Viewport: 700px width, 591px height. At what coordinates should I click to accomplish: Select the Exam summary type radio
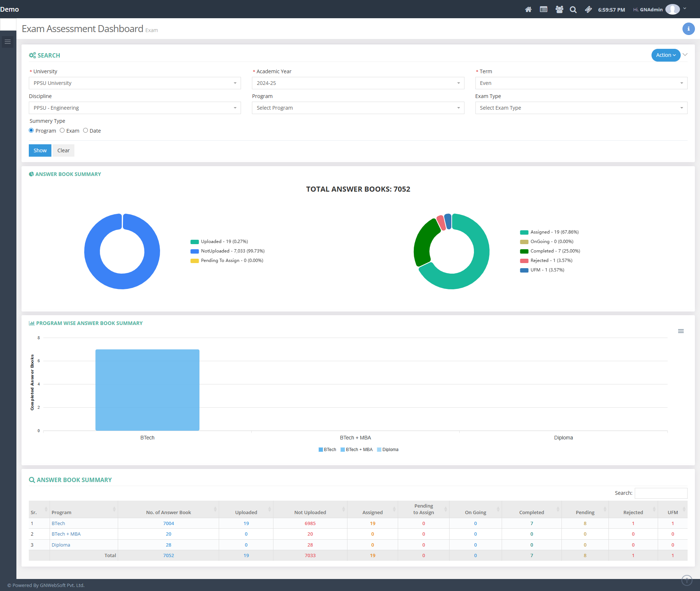click(62, 130)
